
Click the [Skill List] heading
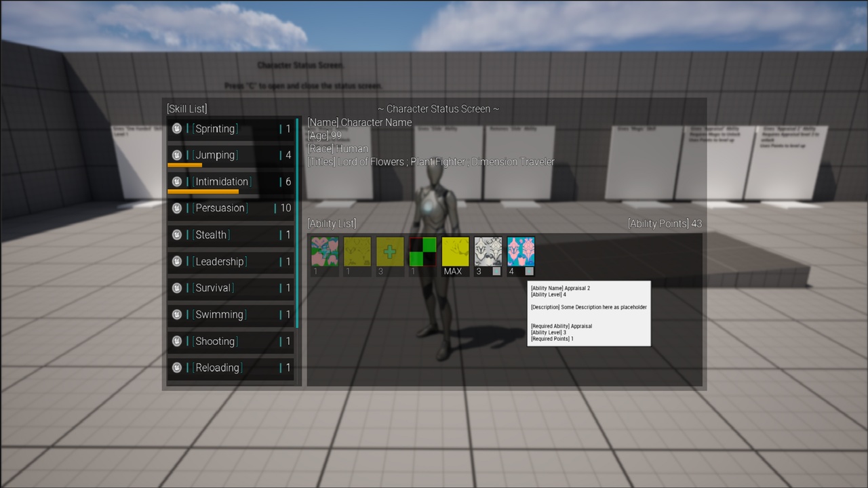coord(187,108)
